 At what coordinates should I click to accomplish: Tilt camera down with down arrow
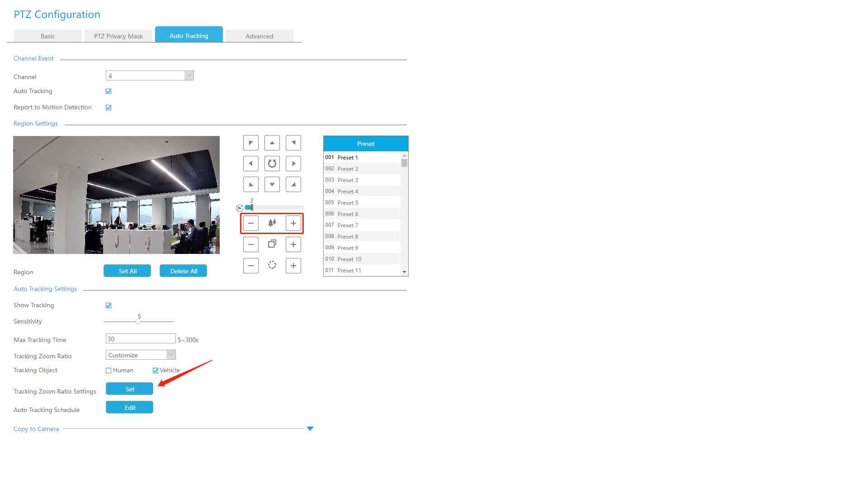(272, 184)
